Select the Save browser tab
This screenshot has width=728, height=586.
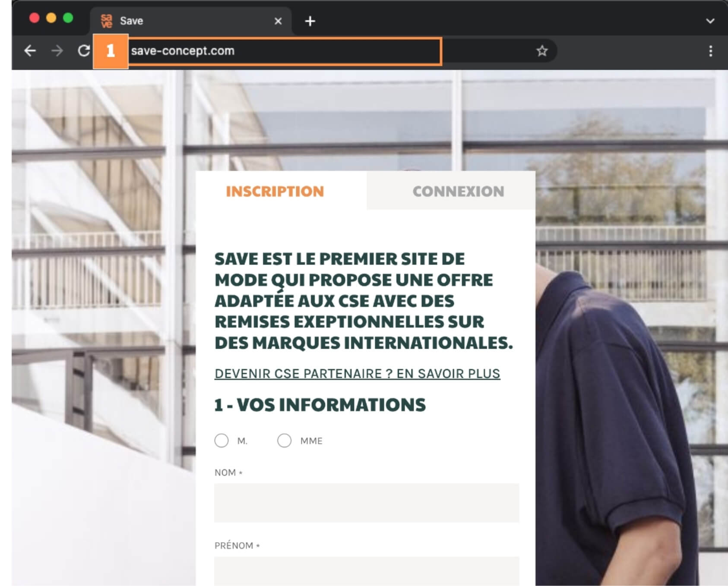click(x=191, y=21)
